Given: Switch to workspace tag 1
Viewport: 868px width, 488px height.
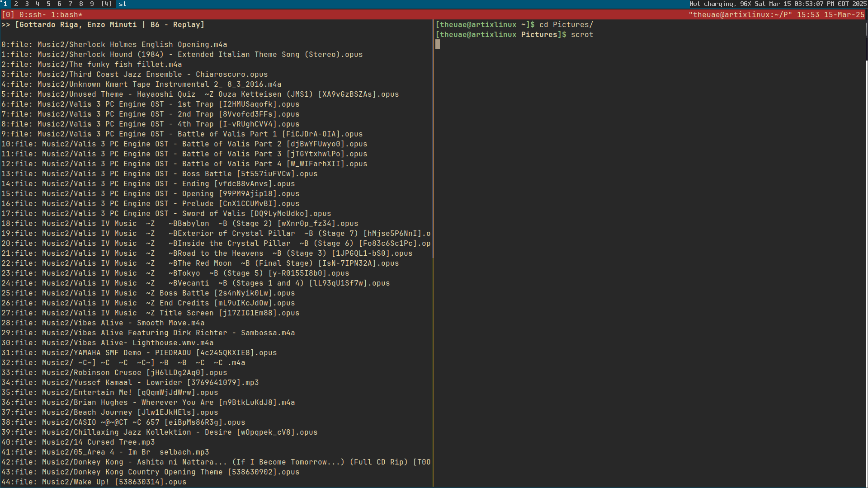Looking at the screenshot, I should 5,4.
